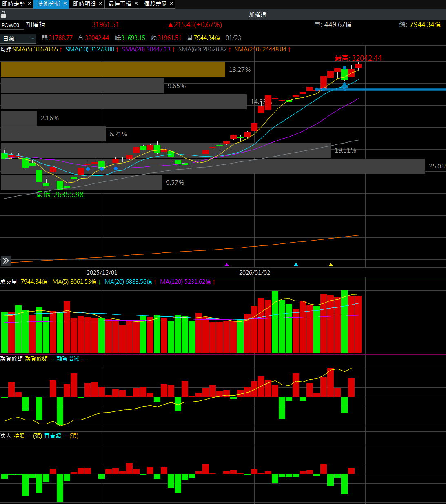Click the unlock padlock icon
Image resolution: width=446 pixels, height=504 pixels.
pos(4,14)
